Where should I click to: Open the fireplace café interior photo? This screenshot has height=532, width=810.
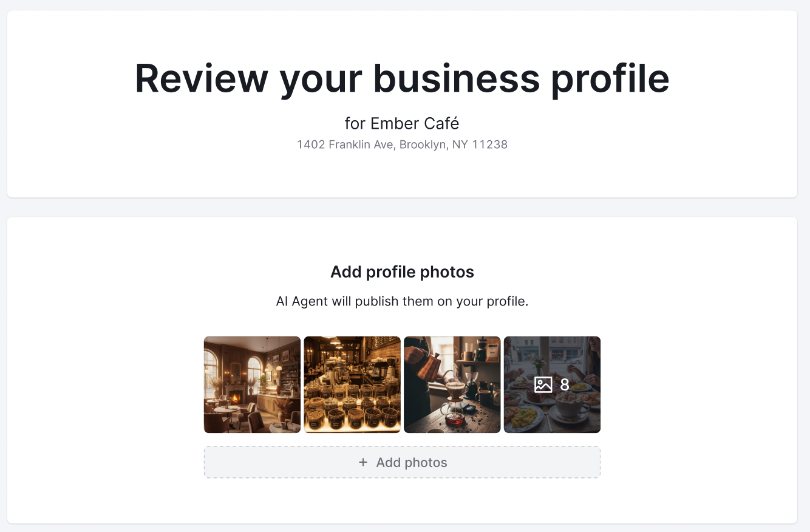pos(252,384)
